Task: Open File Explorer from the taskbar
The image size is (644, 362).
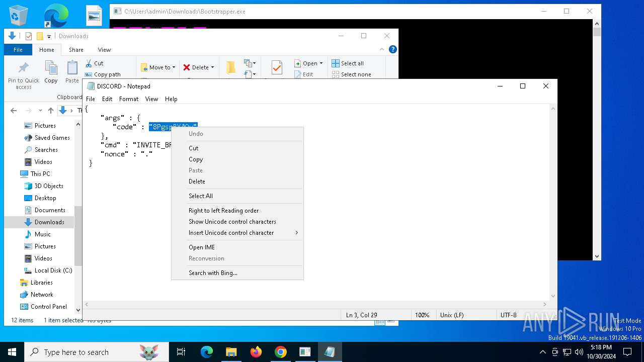Action: click(x=231, y=352)
